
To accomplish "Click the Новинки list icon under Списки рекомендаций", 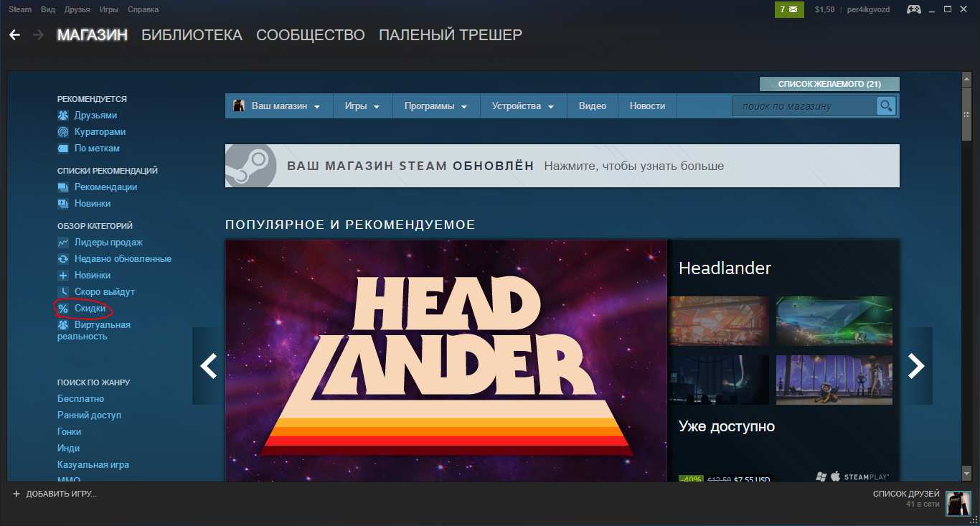I will [63, 204].
